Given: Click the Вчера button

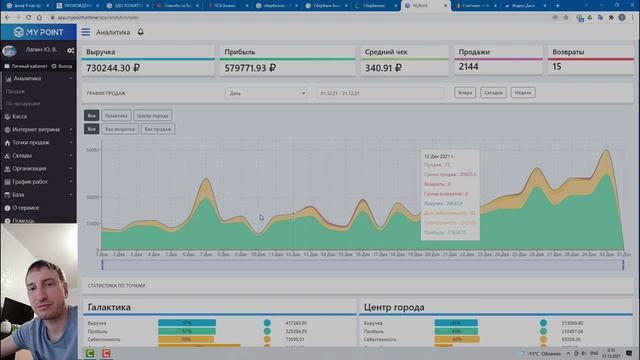Looking at the screenshot, I should pyautogui.click(x=465, y=93).
